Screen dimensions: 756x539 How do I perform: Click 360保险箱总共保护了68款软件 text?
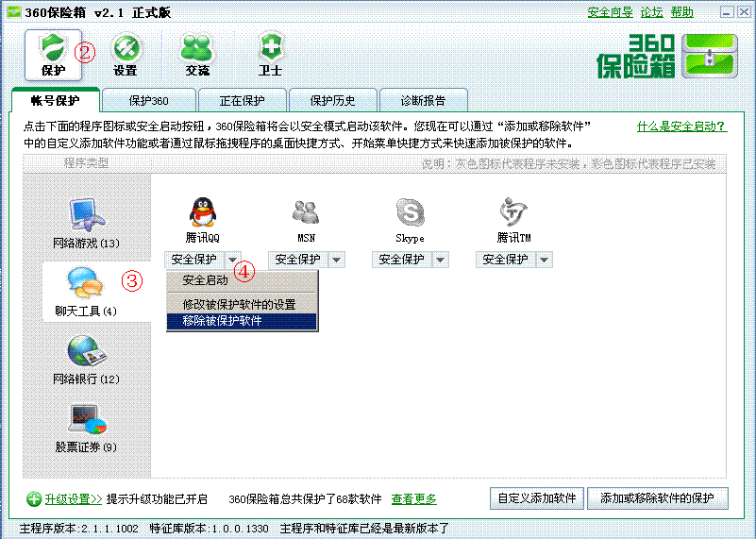tap(305, 499)
